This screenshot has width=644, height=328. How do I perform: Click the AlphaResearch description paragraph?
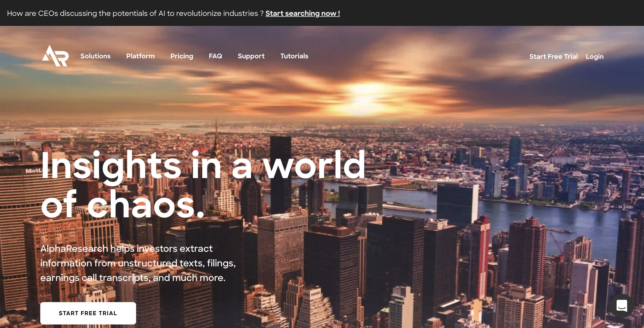pos(138,263)
